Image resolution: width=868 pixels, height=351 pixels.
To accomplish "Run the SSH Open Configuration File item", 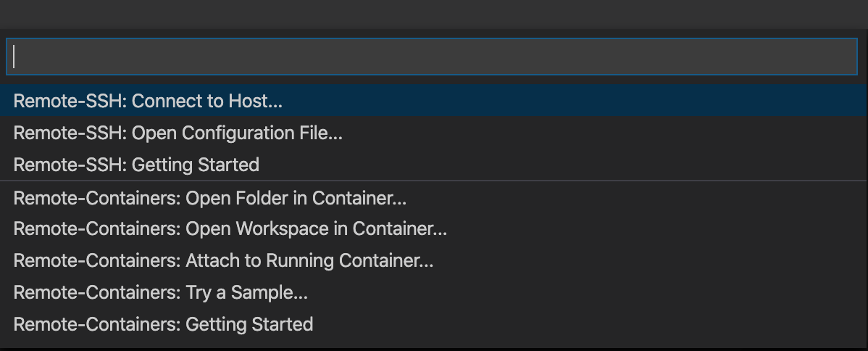I will [x=434, y=133].
